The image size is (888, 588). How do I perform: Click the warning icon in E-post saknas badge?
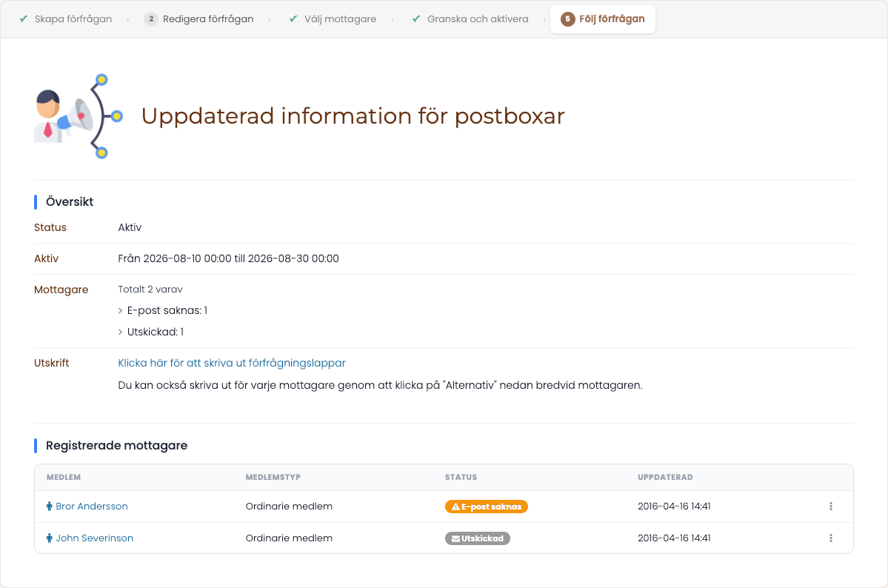(x=455, y=507)
